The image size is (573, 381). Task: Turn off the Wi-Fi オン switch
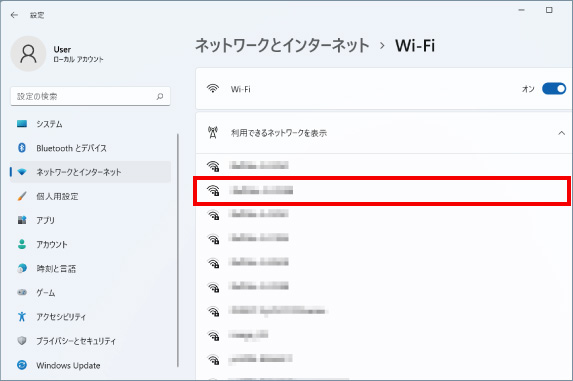(554, 89)
